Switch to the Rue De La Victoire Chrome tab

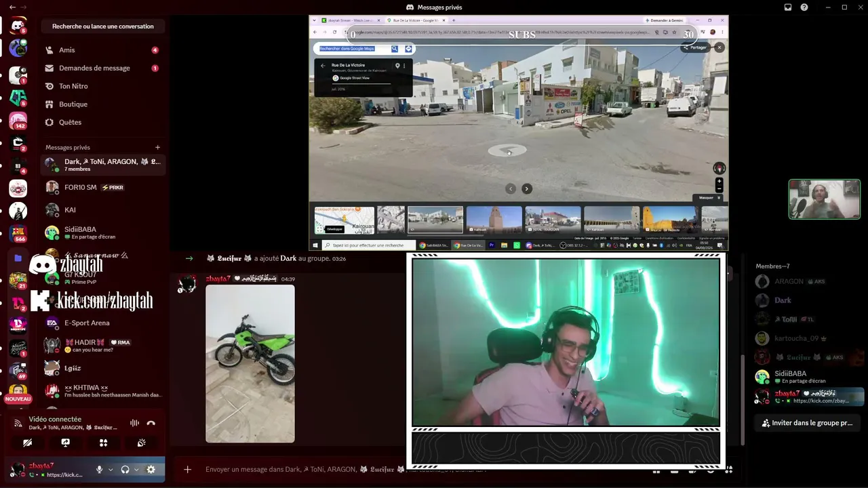pyautogui.click(x=417, y=20)
